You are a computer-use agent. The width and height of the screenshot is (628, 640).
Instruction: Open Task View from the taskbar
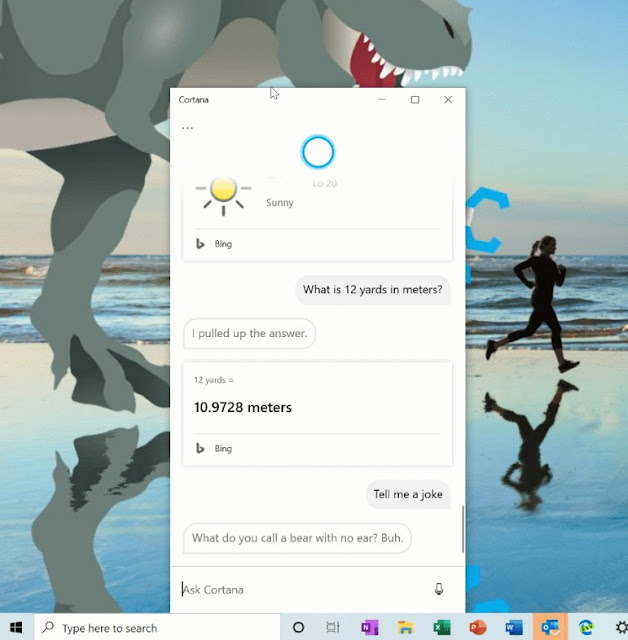[x=333, y=627]
